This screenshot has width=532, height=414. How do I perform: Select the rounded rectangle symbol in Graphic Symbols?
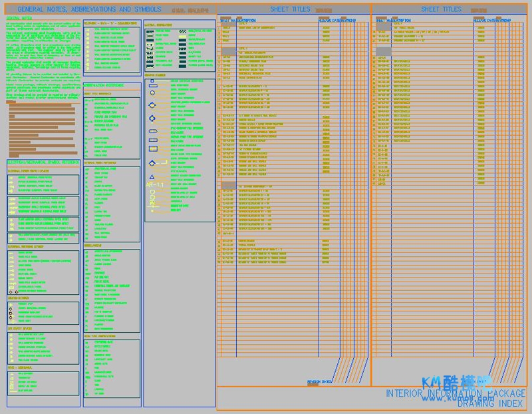152,131
